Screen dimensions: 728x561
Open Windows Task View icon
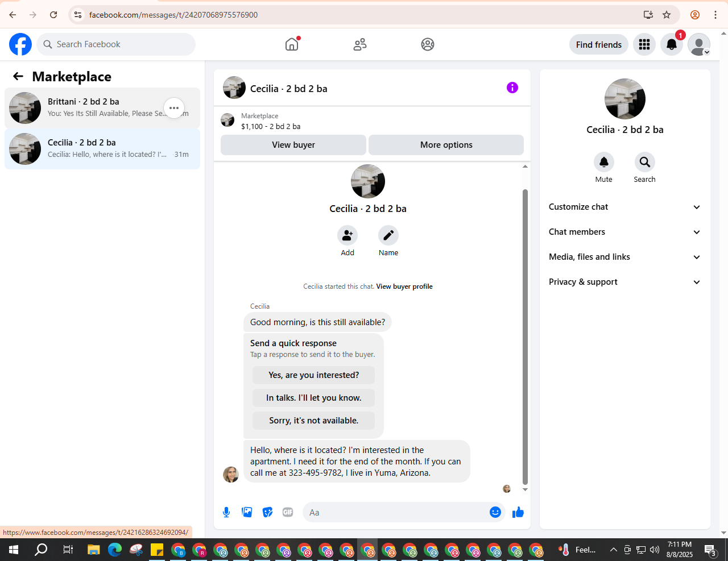click(x=68, y=550)
